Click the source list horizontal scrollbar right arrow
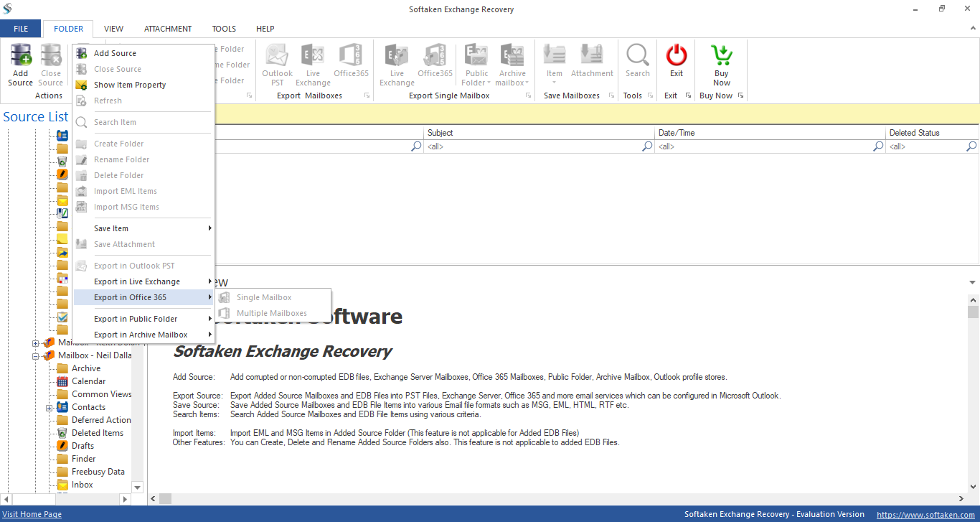980x522 pixels. coord(124,498)
